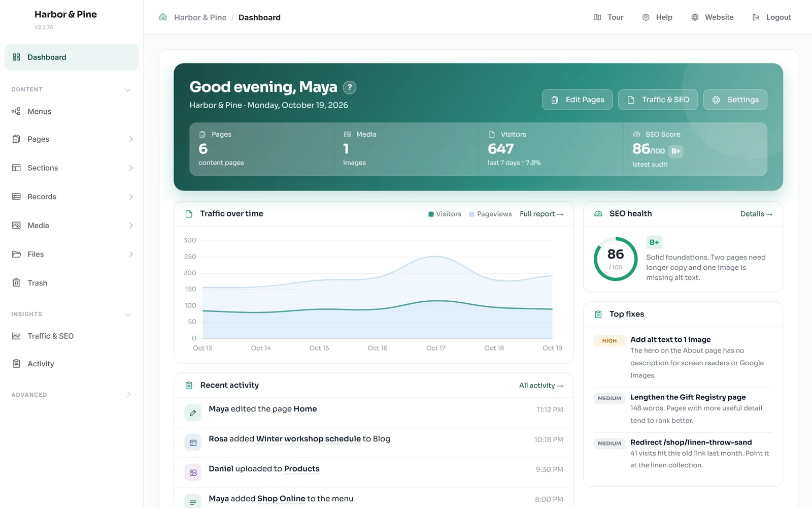Click the SEO score ring showing 86
Screen dimensions: 812x508
pyautogui.click(x=616, y=259)
